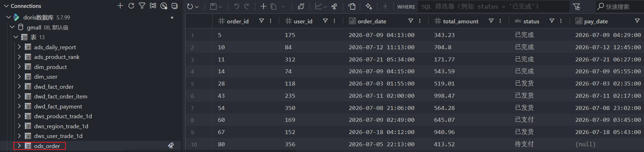Delete the selected row with minus icon
This screenshot has height=152, width=644.
click(283, 6)
